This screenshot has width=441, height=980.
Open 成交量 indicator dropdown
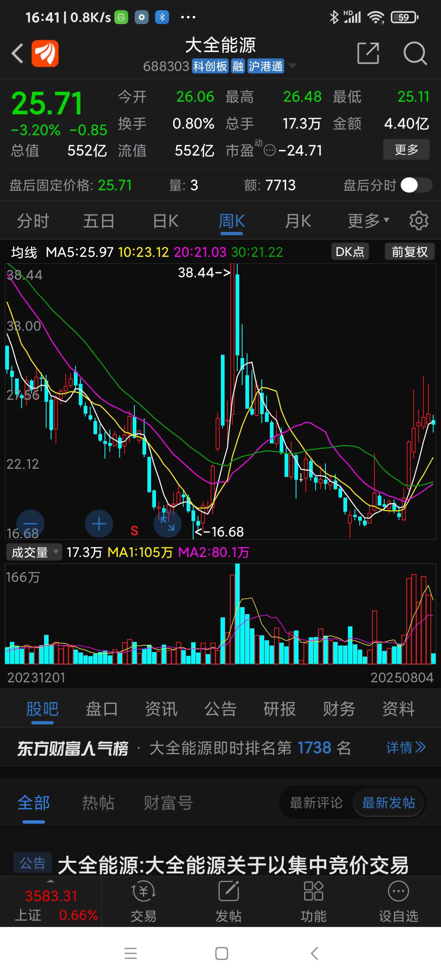coord(34,552)
